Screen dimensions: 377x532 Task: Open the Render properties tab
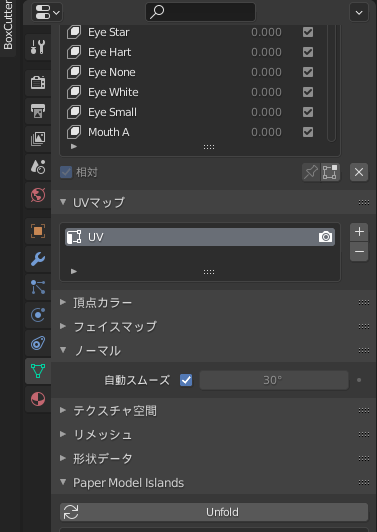point(38,82)
